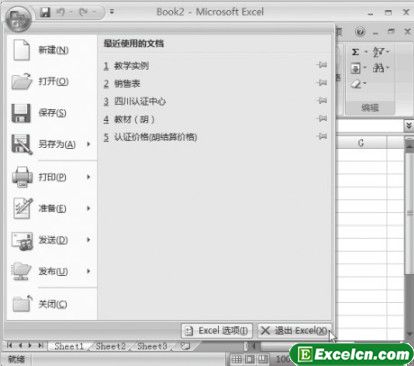Image resolution: width=414 pixels, height=366 pixels.
Task: Switch to Page Layout view in status bar
Action: click(250, 359)
